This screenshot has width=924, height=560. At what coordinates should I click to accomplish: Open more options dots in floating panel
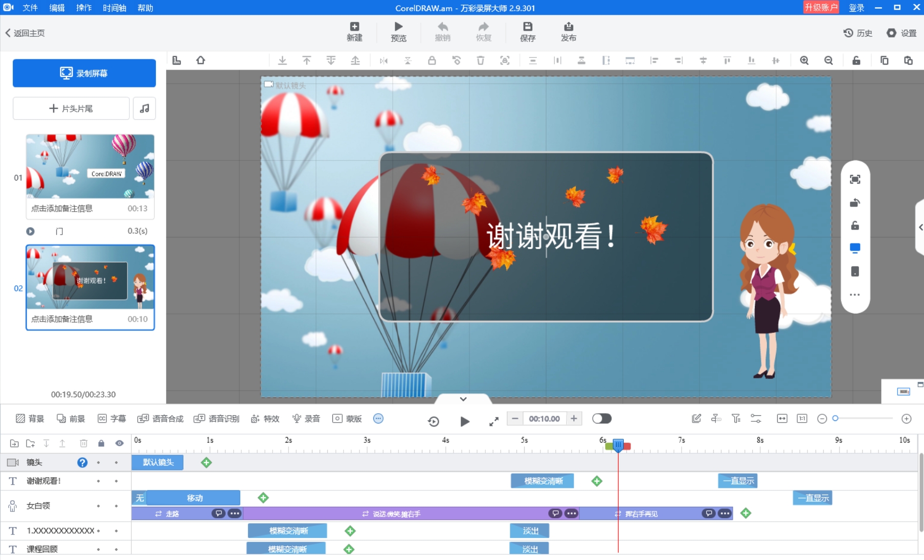[855, 295]
